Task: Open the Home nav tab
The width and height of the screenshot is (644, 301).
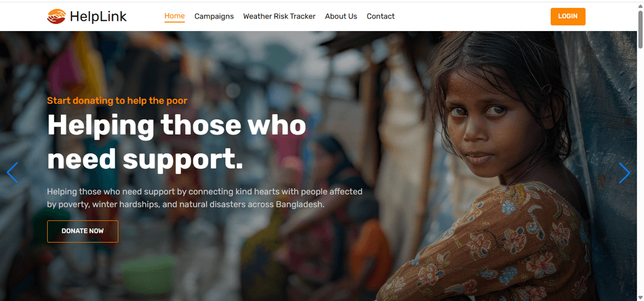Action: 175,17
